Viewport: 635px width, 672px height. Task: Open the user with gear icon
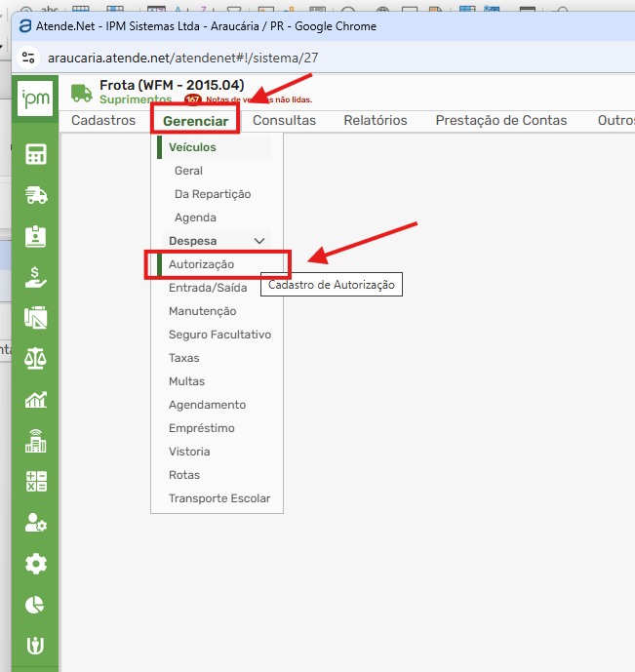coord(36,523)
